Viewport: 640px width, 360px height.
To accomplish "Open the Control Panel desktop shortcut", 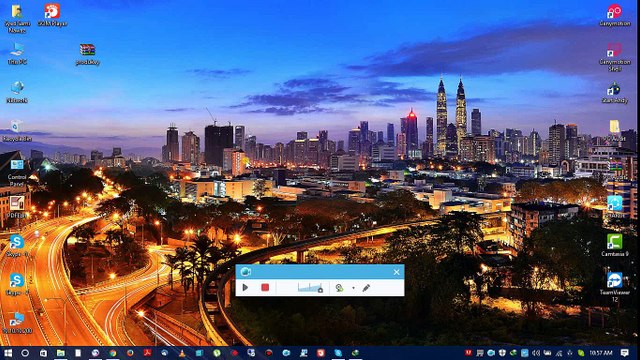I will [17, 173].
